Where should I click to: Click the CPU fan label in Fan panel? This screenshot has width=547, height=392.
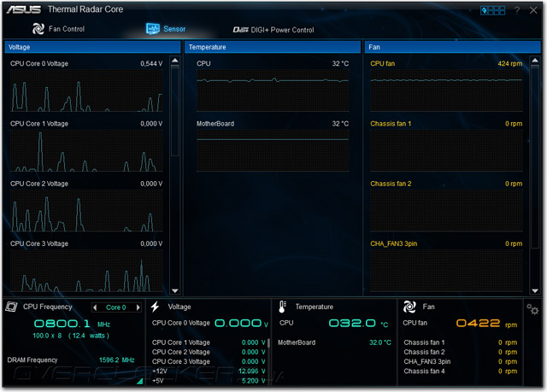pos(383,63)
